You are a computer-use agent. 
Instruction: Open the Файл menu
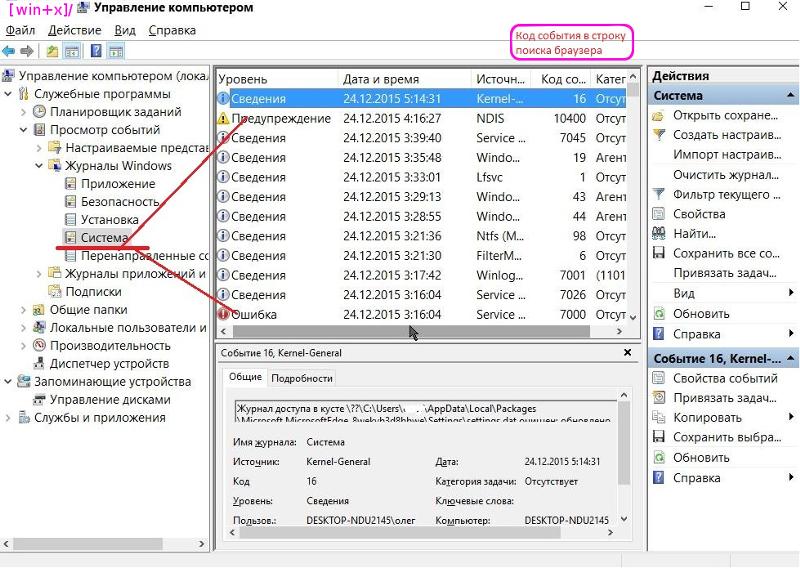[20, 31]
